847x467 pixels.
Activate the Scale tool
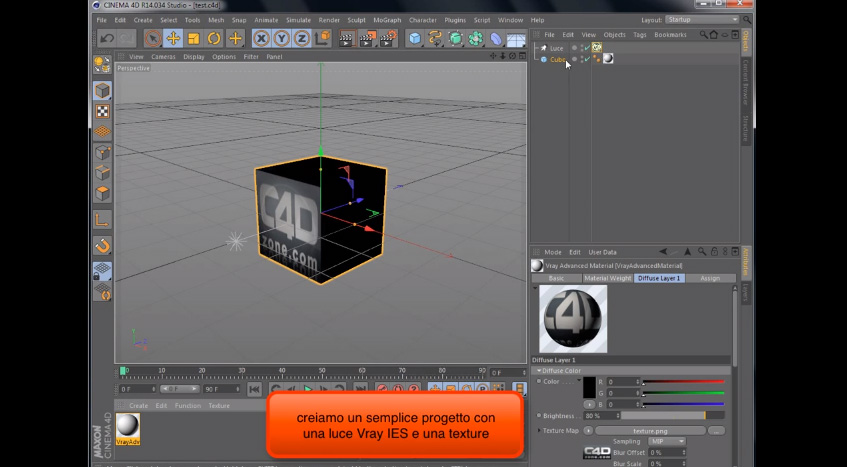[193, 38]
